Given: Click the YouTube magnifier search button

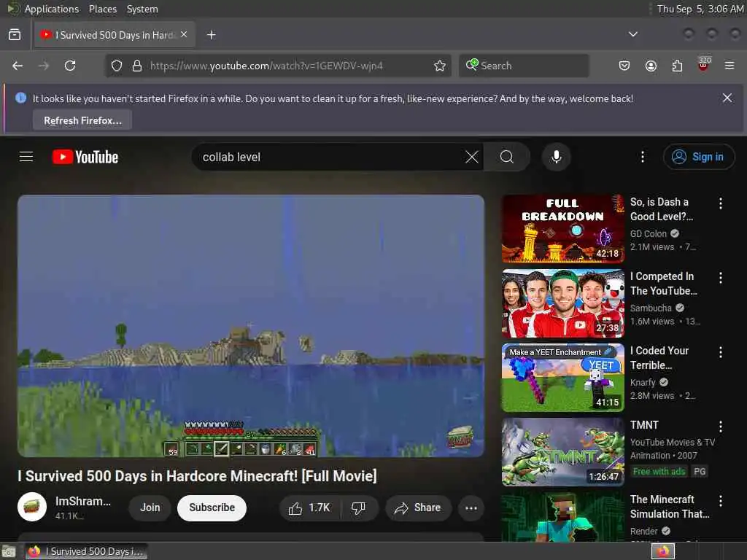Looking at the screenshot, I should click(507, 157).
